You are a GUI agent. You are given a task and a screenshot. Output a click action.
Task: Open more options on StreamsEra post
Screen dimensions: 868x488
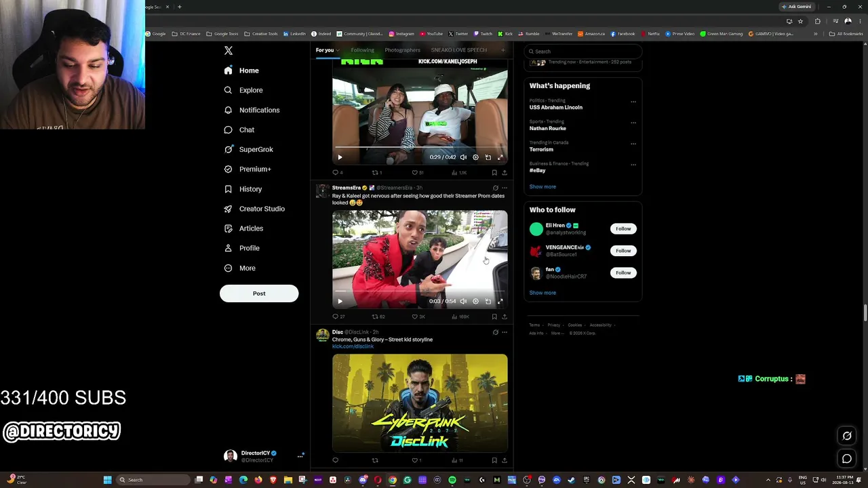click(x=504, y=188)
